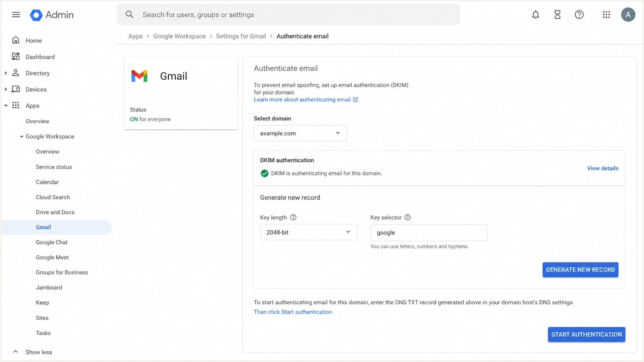Viewport: 644px width, 362px height.
Task: Open Jamboard in sidebar
Action: coord(49,287)
